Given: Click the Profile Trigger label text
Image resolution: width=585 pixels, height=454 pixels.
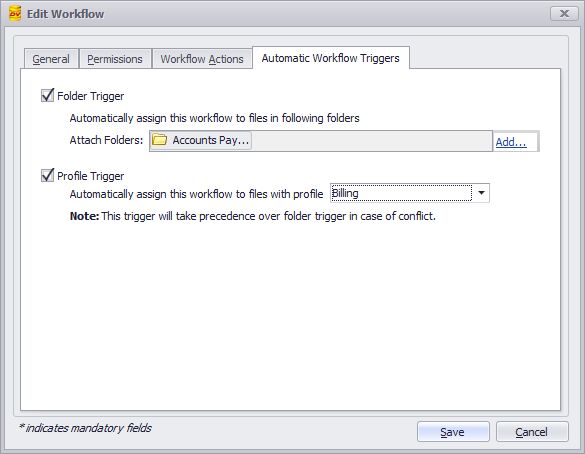Looking at the screenshot, I should tap(90, 176).
